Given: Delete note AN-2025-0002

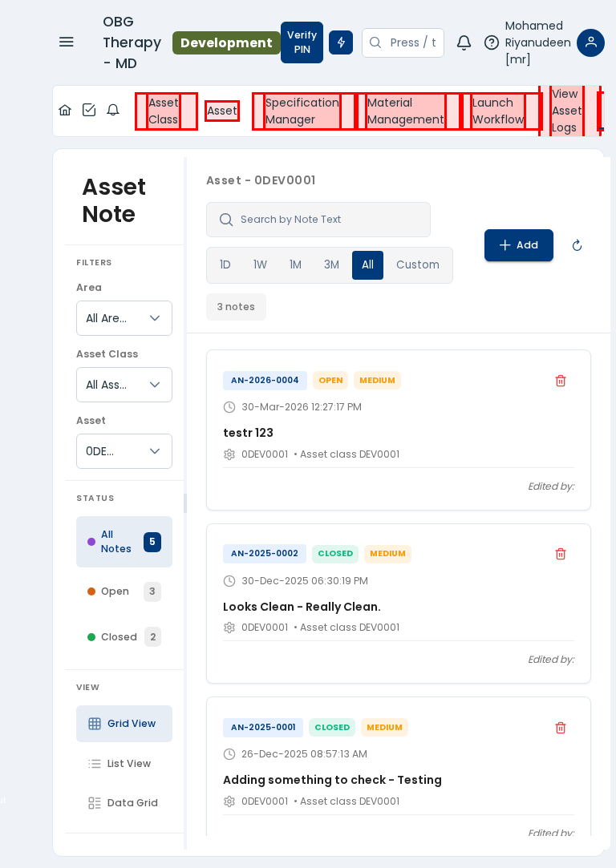Looking at the screenshot, I should 561,554.
